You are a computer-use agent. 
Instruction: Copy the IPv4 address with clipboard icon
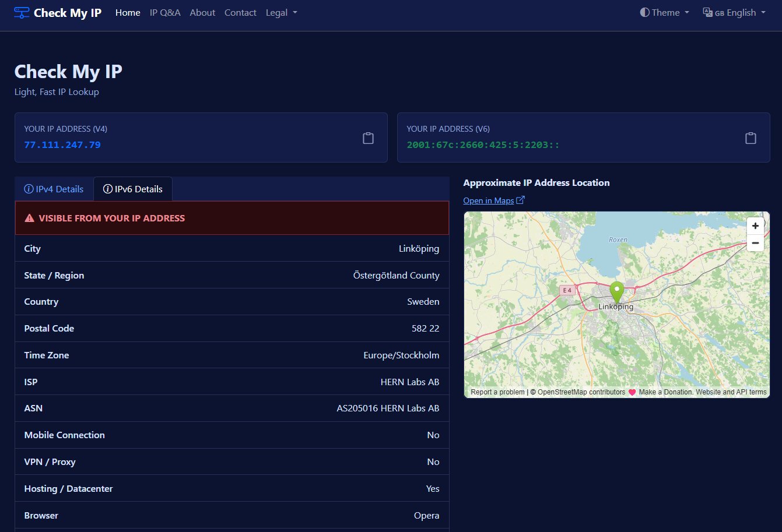(x=368, y=138)
